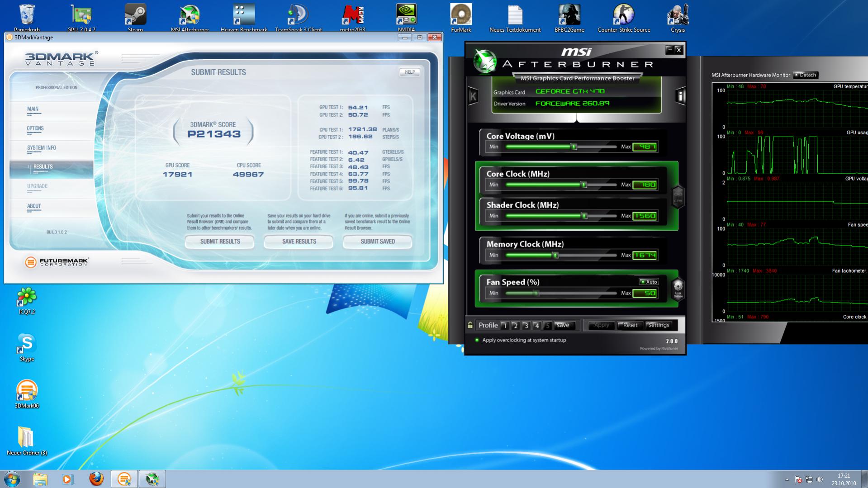The width and height of the screenshot is (868, 488).
Task: Launch Firefox from the taskbar
Action: coord(96,479)
